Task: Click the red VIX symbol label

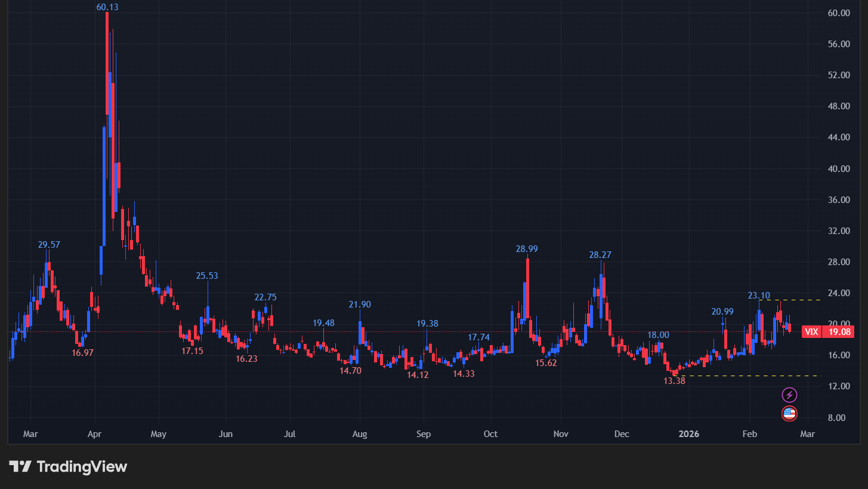Action: coord(811,332)
